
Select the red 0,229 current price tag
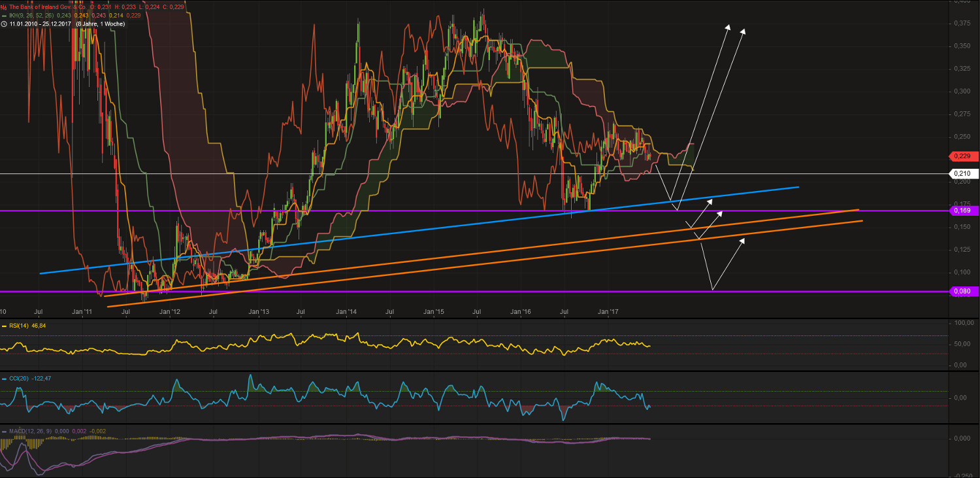(x=964, y=156)
